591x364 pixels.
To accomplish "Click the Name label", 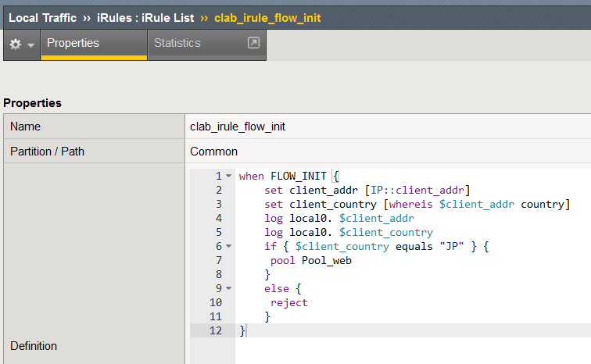I will coord(25,127).
